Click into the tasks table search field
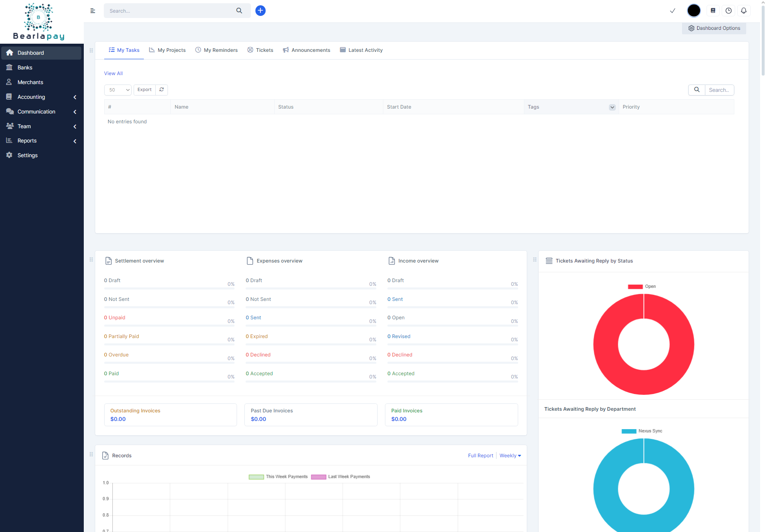Viewport: 765px width, 532px height. click(x=719, y=90)
